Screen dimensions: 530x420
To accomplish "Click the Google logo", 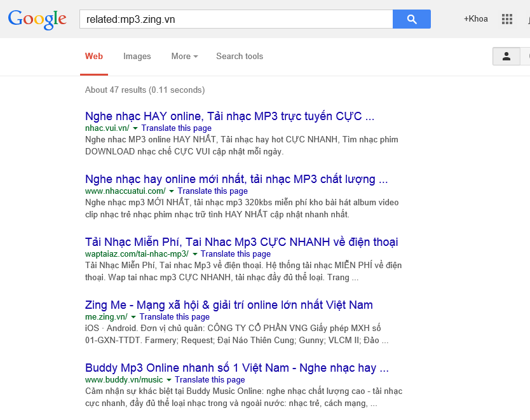I will [x=37, y=20].
